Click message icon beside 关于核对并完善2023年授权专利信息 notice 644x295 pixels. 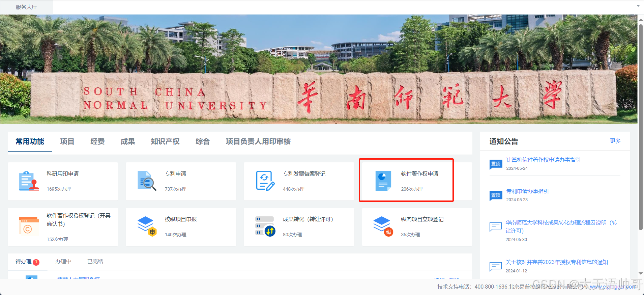496,267
